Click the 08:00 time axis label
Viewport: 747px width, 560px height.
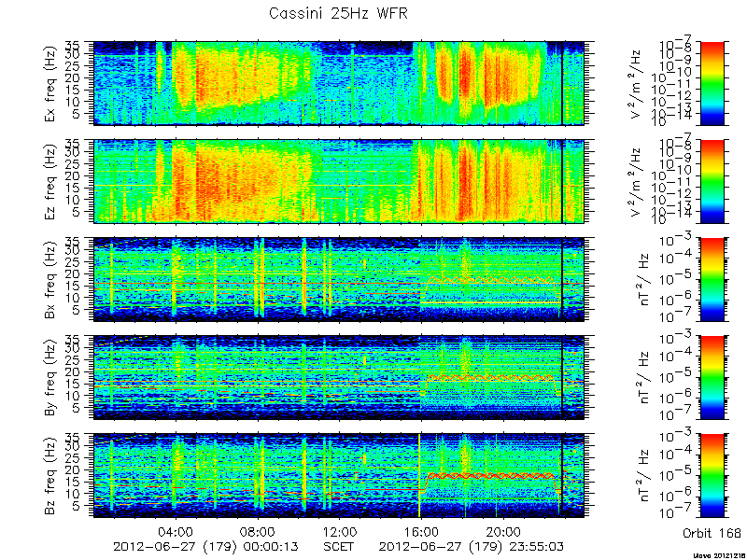[258, 531]
